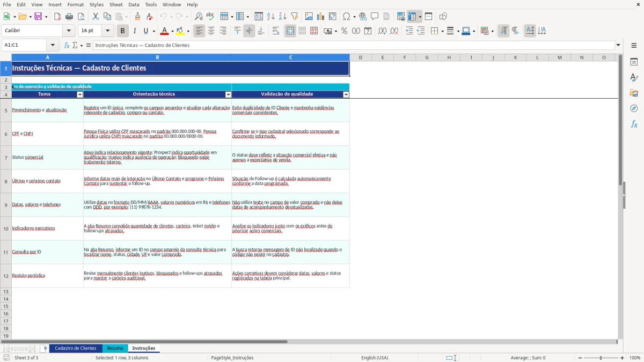Toggle Align Right
Viewport: 644px width, 362px height.
223,31
